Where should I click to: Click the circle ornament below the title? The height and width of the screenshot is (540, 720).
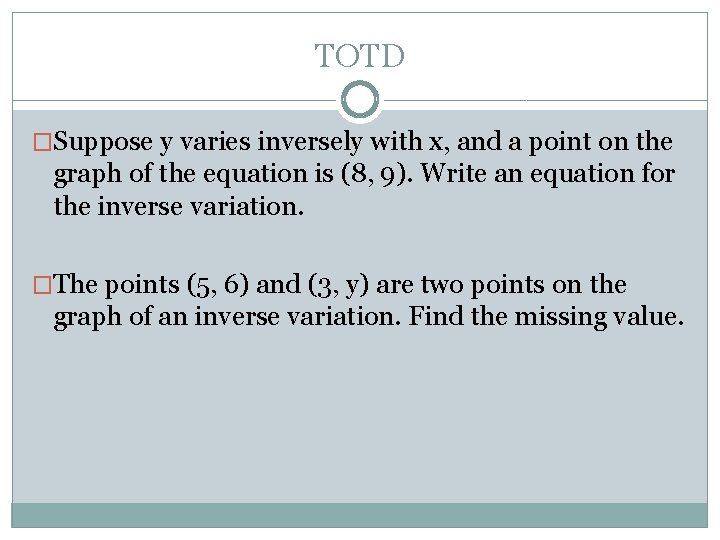[x=360, y=99]
